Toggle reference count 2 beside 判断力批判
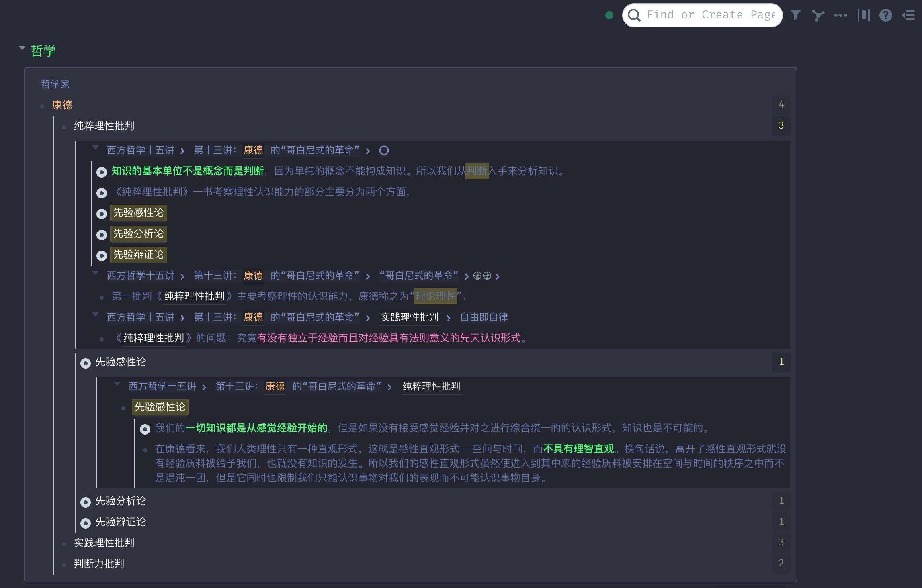This screenshot has height=588, width=922. 781,563
